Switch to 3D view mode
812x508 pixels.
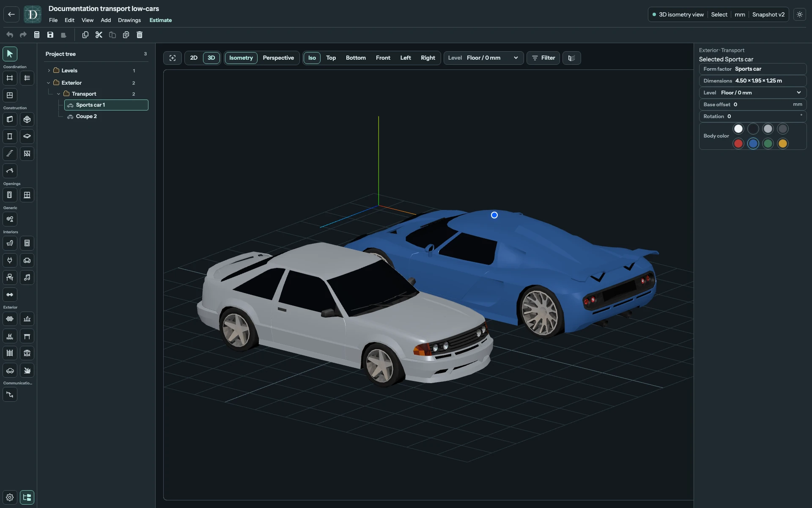[x=211, y=58]
